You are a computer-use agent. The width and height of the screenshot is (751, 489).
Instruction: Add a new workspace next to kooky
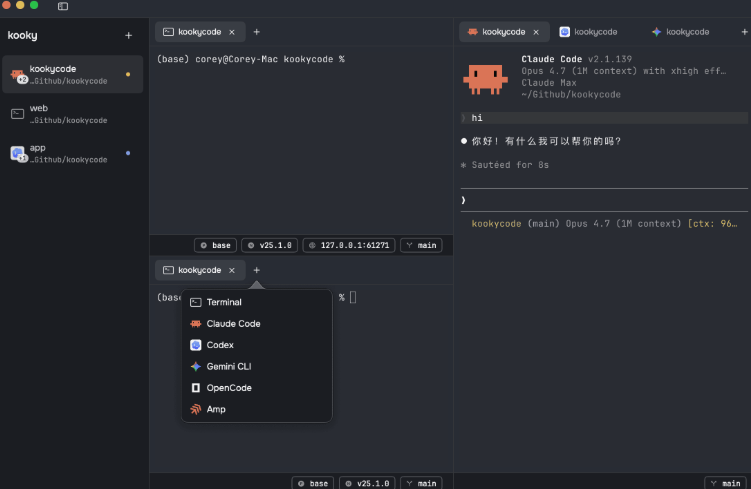tap(128, 35)
